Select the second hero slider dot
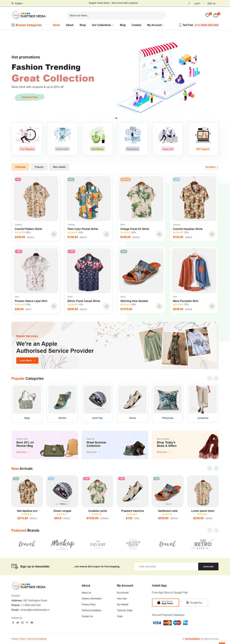Viewport: 230px width, 644px height. [116, 118]
